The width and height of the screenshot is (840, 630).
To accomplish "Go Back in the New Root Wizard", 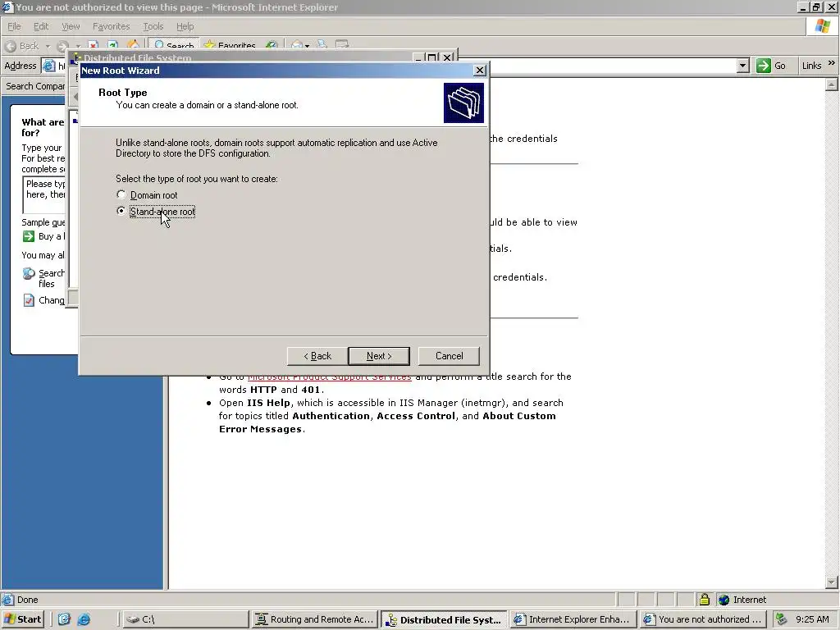I will pos(317,356).
